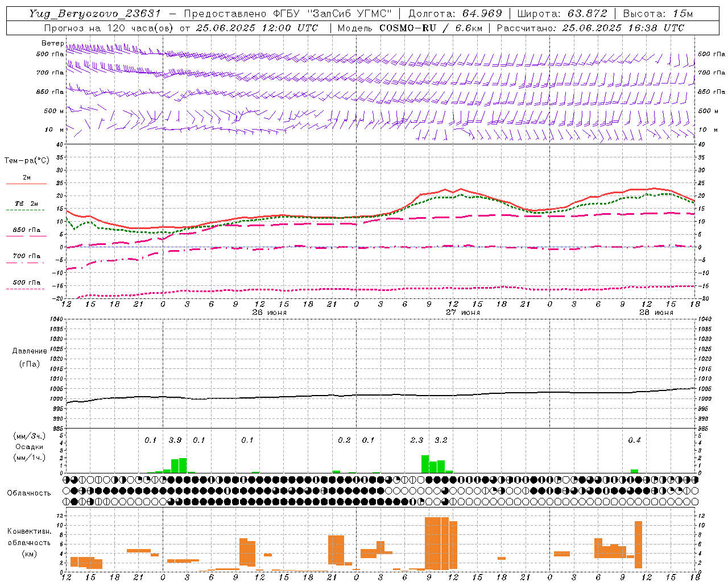Click the 850 гПа temperature legend entry

[27, 230]
